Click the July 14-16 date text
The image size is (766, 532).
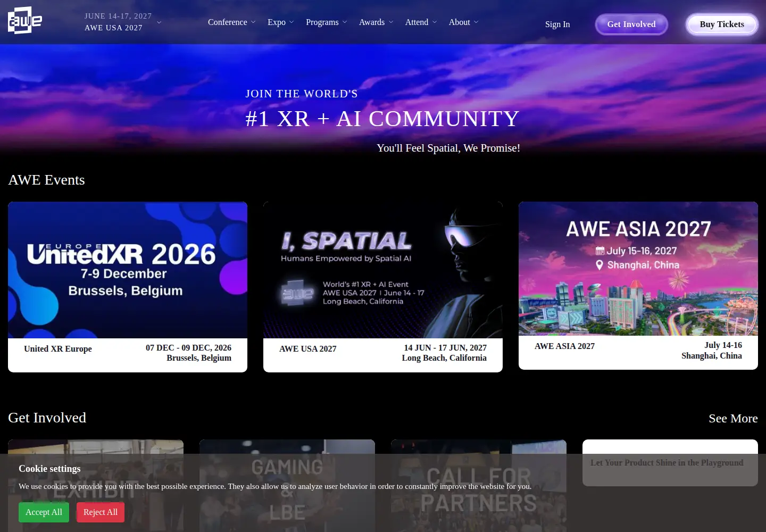723,345
